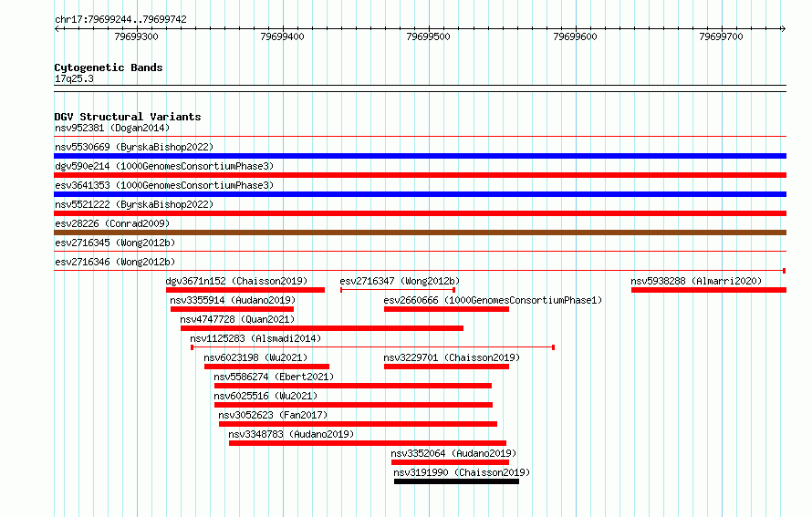Image resolution: width=812 pixels, height=517 pixels.
Task: Click the esv2716346 (Wong2012b) label
Action: click(115, 262)
